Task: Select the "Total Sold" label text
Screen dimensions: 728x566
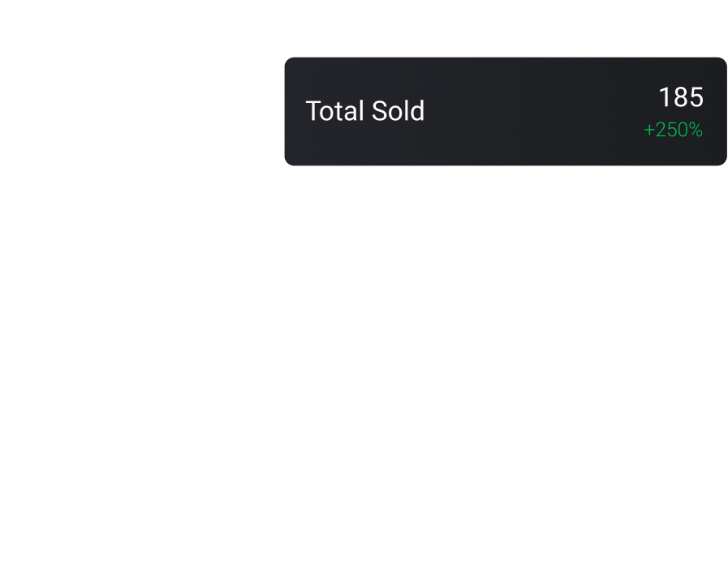Action: click(x=364, y=111)
